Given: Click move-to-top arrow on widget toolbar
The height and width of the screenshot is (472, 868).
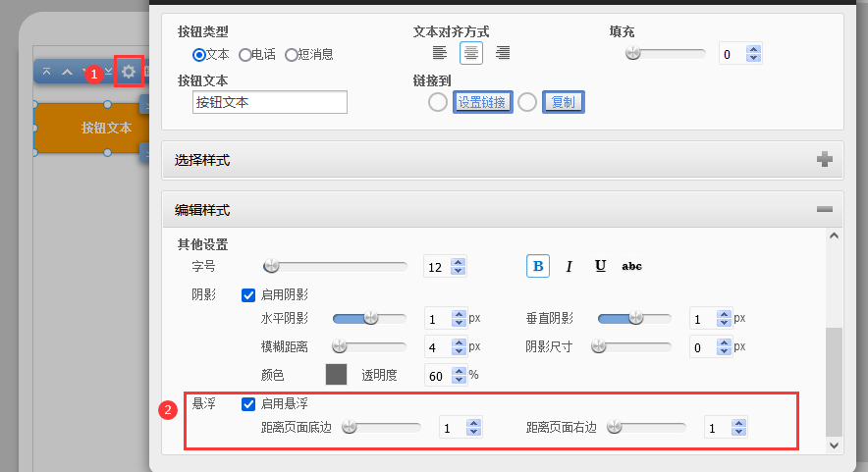Looking at the screenshot, I should point(46,72).
